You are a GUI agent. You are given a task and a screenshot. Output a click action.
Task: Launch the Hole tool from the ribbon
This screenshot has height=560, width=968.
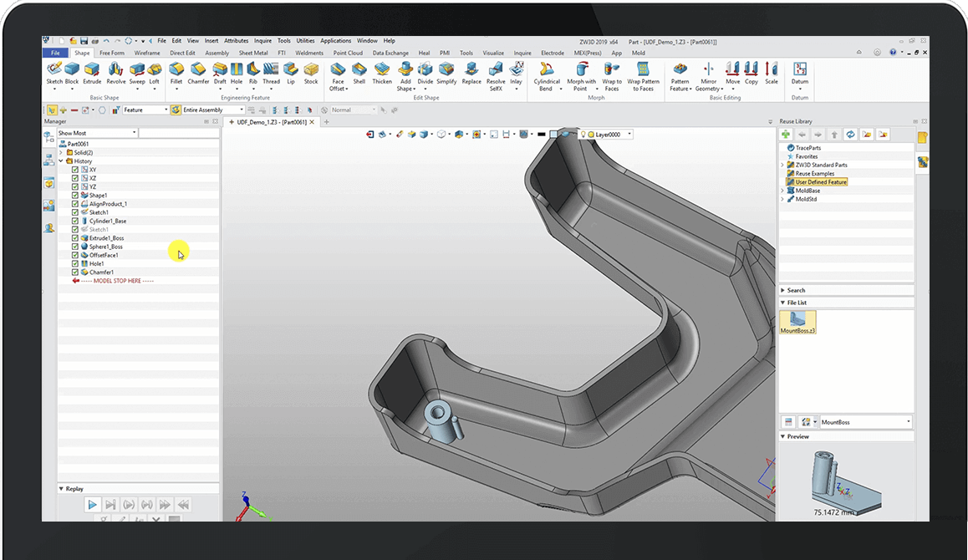point(237,74)
